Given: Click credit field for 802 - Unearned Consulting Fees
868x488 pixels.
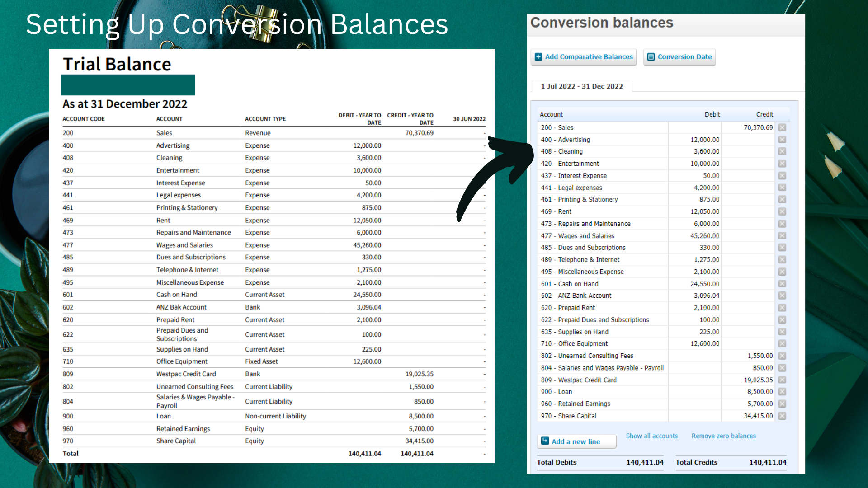Looking at the screenshot, I should (x=748, y=356).
